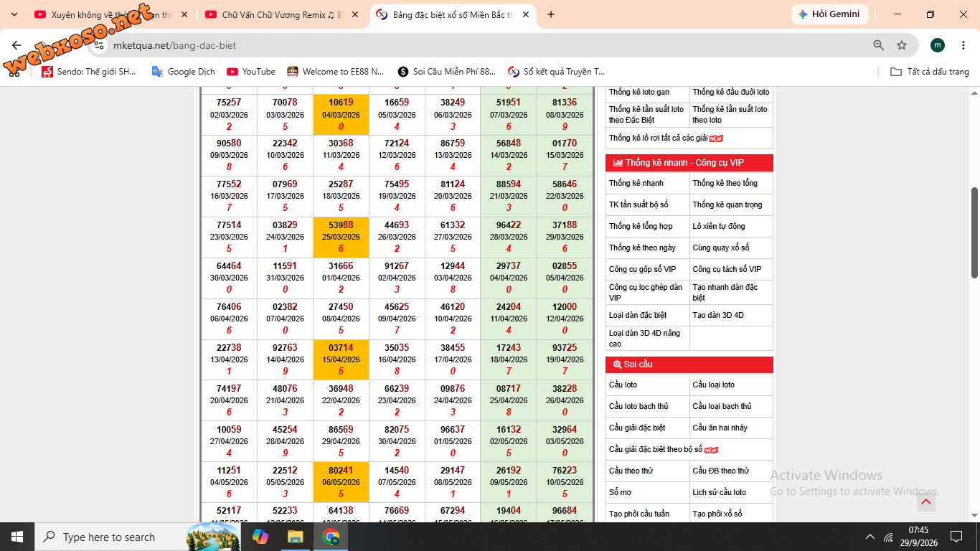The image size is (980, 551).
Task: Open 'Thống kê theo tổng' link
Action: [x=725, y=183]
